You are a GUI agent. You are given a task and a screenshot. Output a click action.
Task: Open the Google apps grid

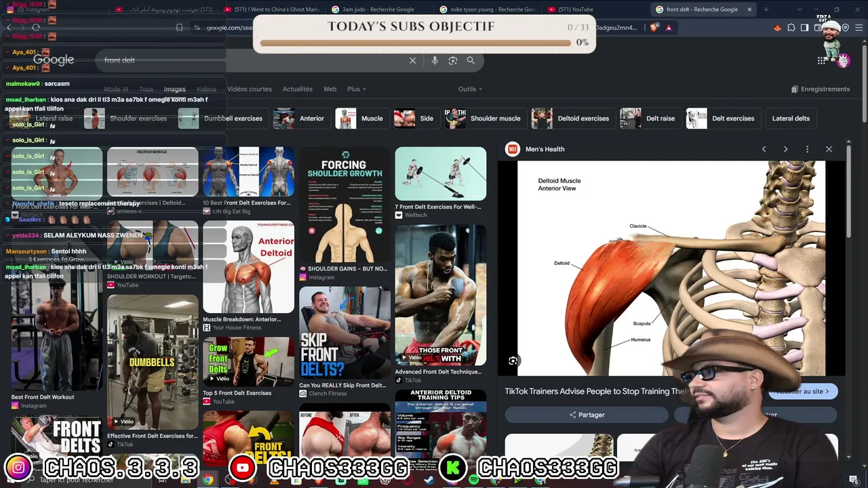822,60
